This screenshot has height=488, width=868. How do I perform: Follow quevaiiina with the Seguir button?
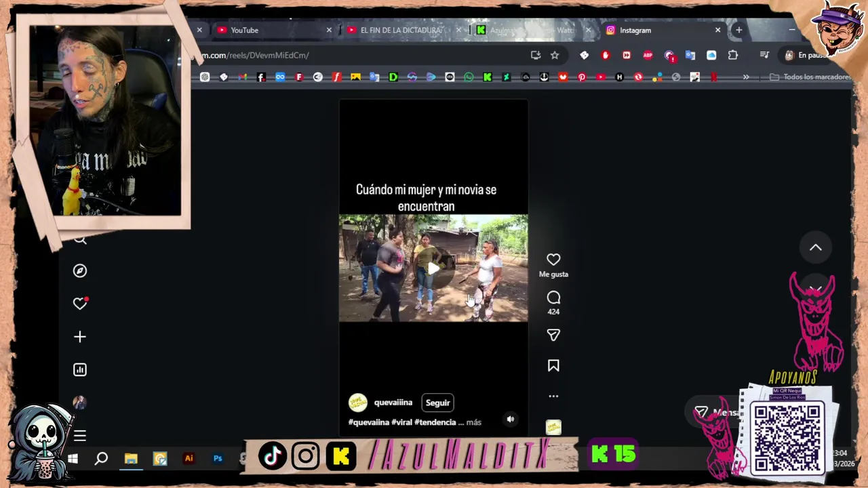437,403
